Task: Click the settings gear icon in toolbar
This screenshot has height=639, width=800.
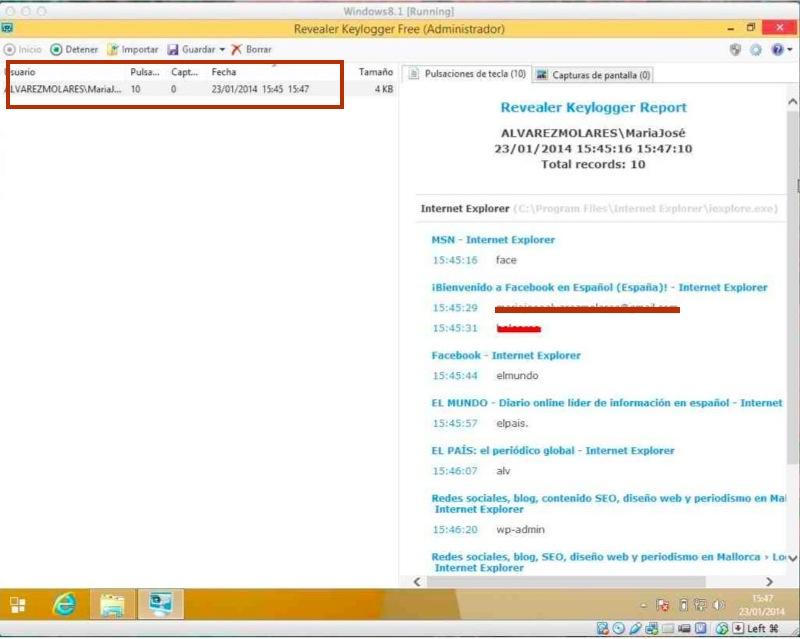Action: (x=756, y=49)
